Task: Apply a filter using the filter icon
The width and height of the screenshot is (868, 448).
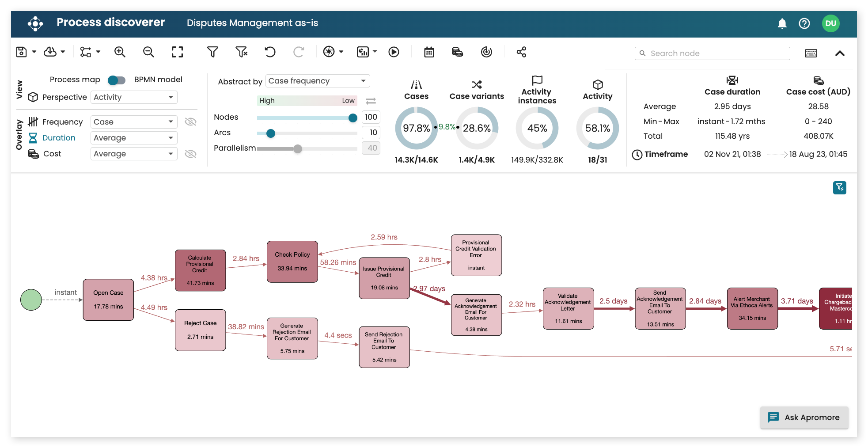Action: click(x=212, y=52)
